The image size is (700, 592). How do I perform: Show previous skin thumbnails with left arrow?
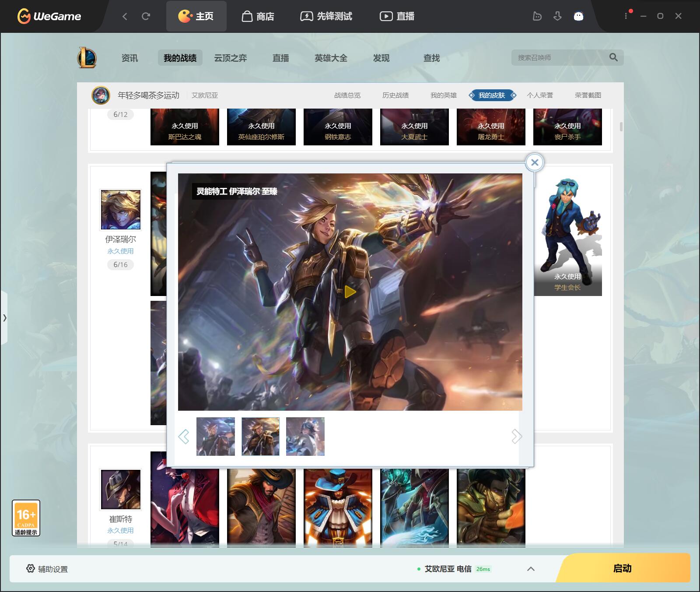pos(184,436)
